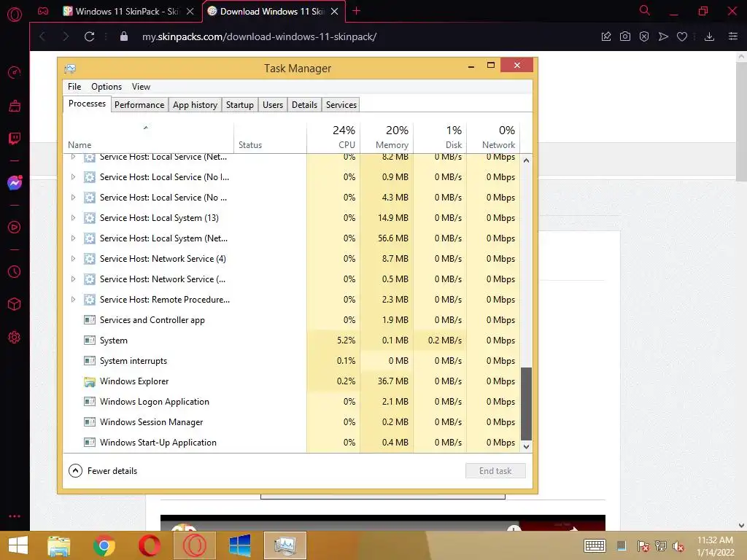Click the Task Manager scroll down arrow

tap(527, 447)
